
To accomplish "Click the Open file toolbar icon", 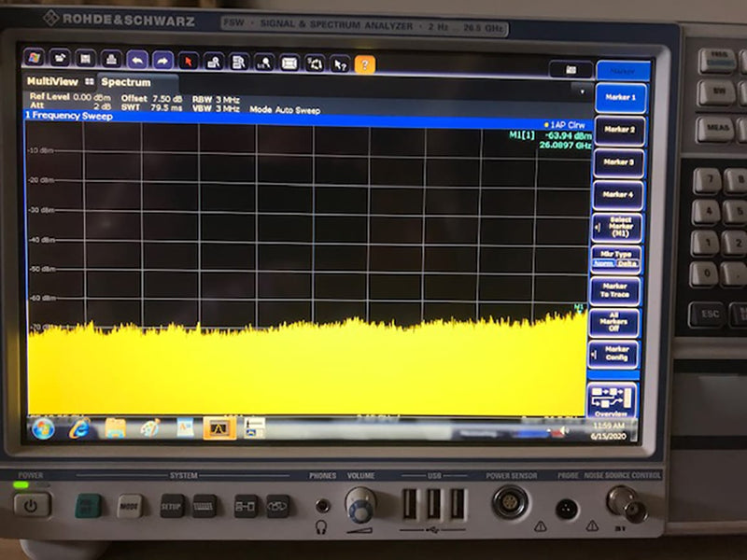I will pos(60,59).
